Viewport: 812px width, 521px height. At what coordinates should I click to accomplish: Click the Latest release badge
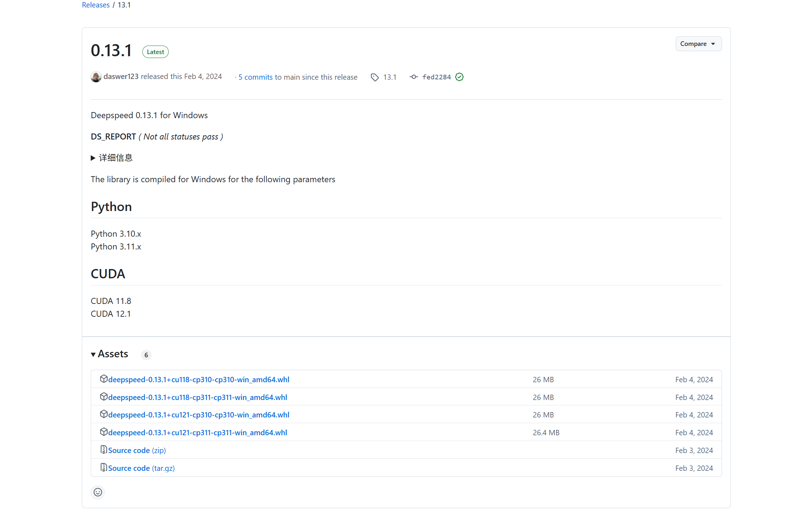coord(155,52)
